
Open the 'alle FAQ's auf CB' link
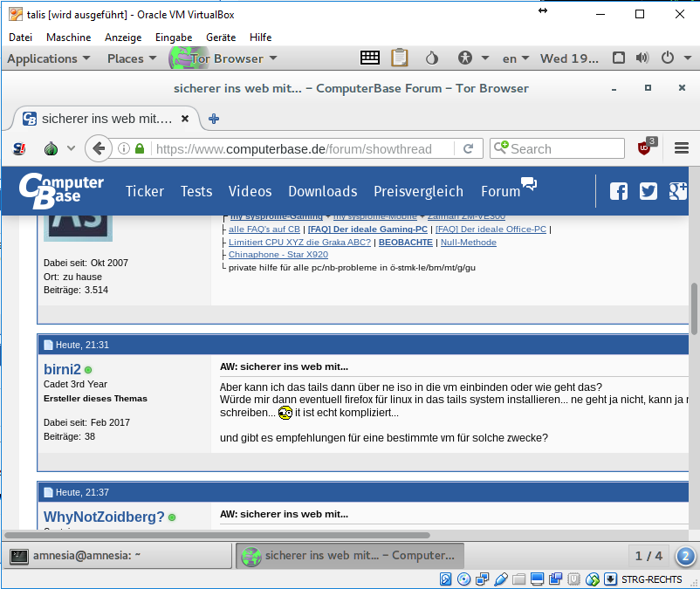(x=264, y=229)
